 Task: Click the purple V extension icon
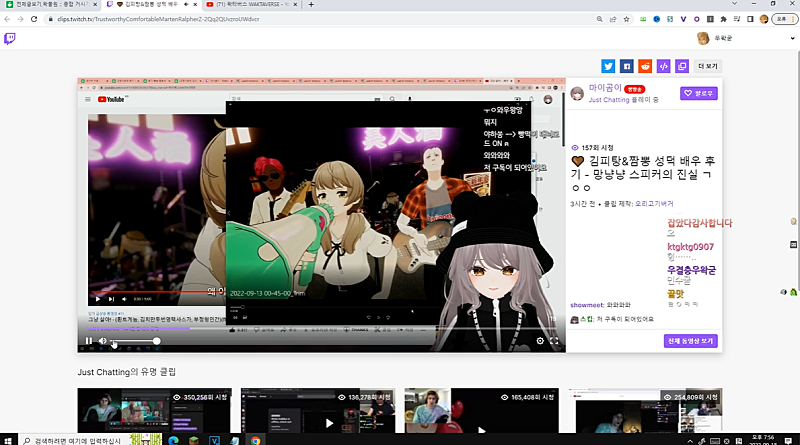[x=683, y=19]
